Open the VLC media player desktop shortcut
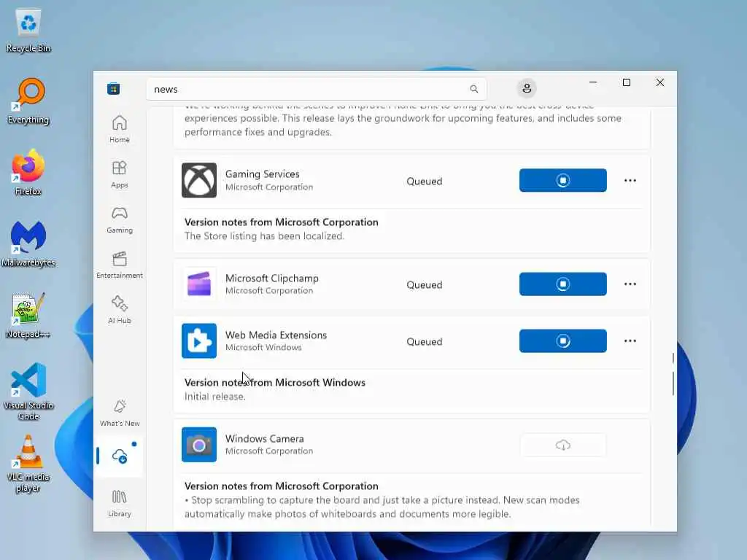The width and height of the screenshot is (747, 560). (28, 463)
